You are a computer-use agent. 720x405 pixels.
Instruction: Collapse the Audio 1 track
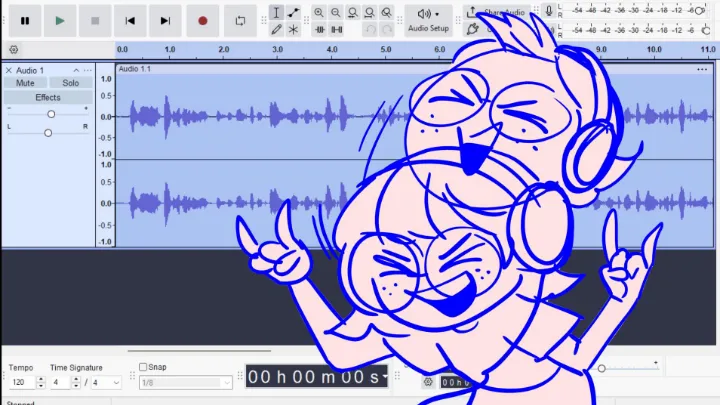(76, 70)
